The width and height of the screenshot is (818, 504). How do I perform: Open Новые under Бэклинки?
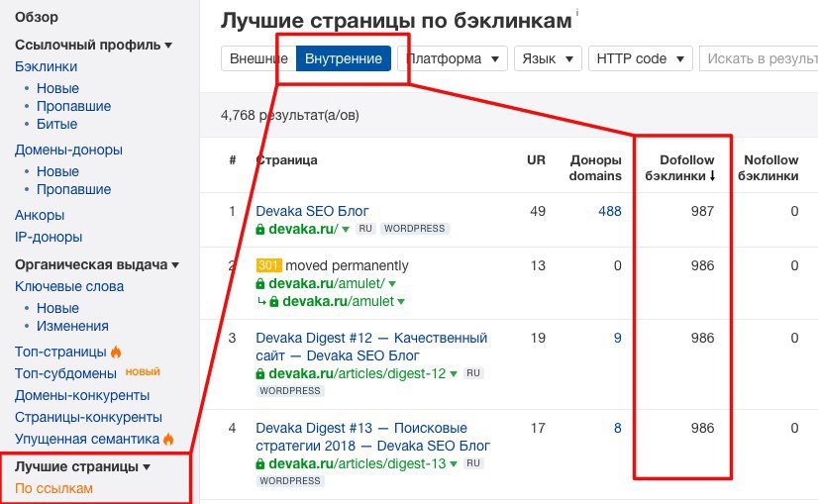(57, 88)
